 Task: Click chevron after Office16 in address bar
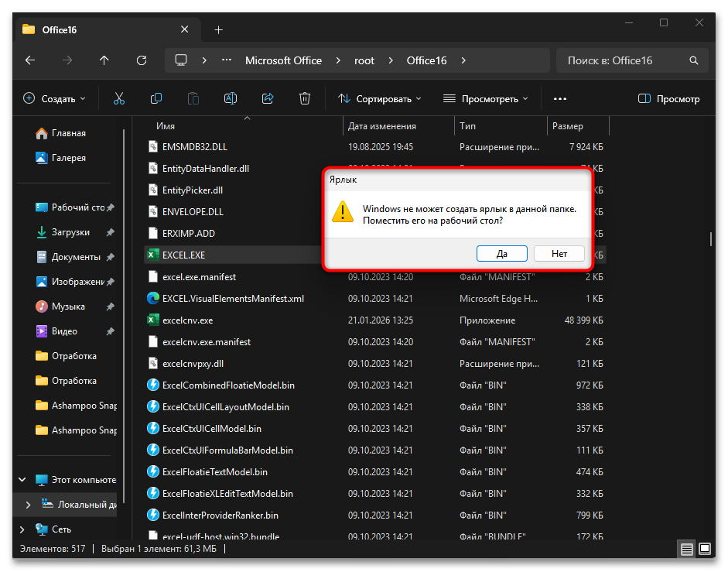(463, 60)
